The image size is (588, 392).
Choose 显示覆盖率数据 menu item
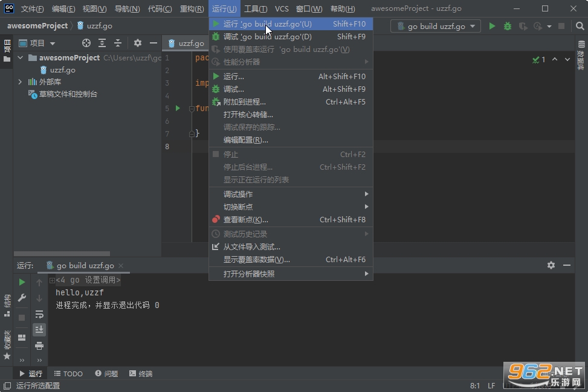click(x=291, y=260)
